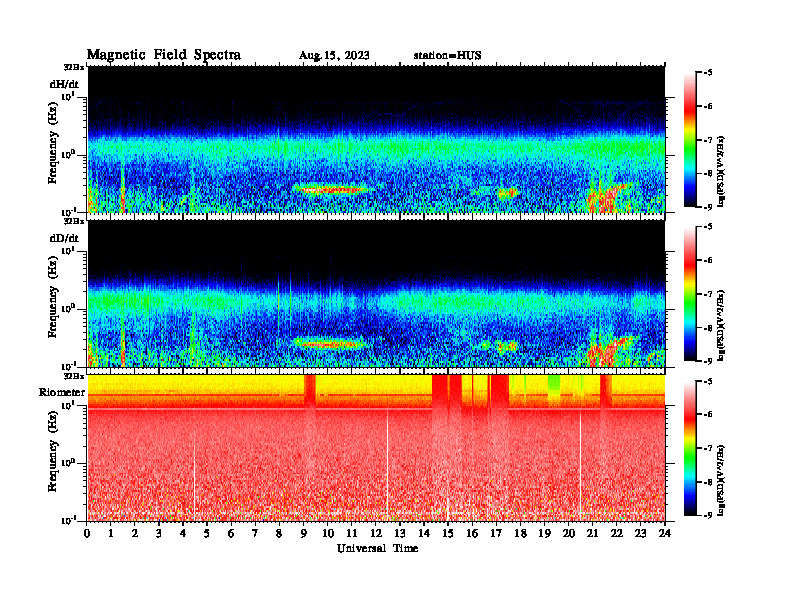Click the "Universal Time" axis title

(377, 548)
